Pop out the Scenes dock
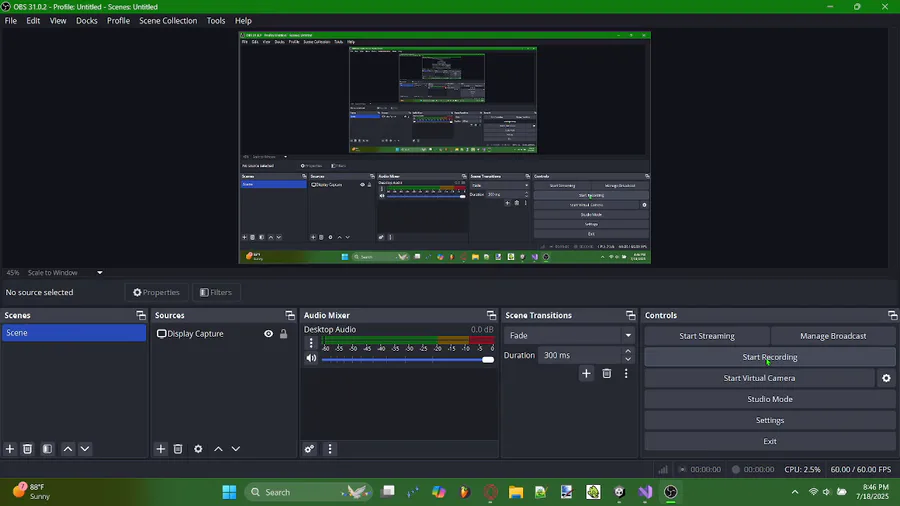Image resolution: width=900 pixels, height=506 pixels. [x=141, y=315]
